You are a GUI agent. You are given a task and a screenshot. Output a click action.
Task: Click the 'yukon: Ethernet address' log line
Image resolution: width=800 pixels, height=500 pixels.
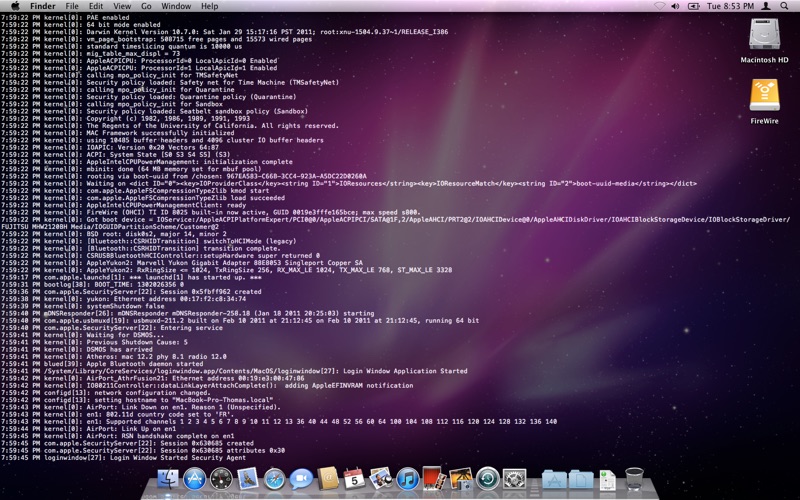(x=124, y=299)
